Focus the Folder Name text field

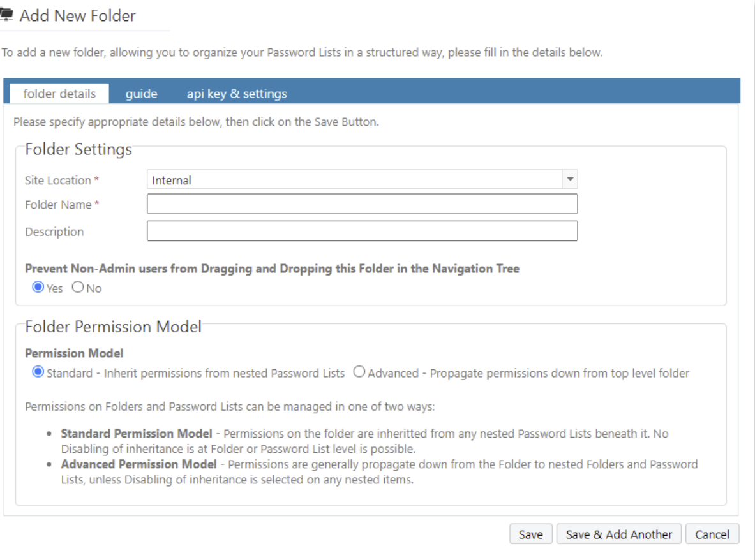[x=362, y=204]
